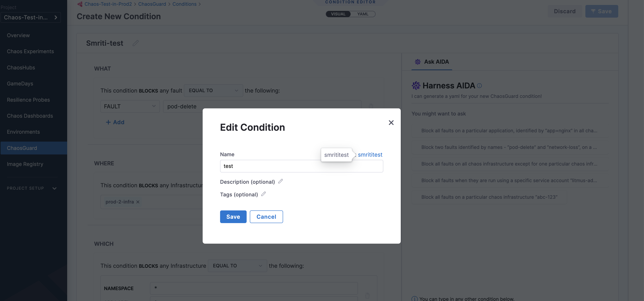
Task: Go to ChaosGuard breadcrumb
Action: [152, 4]
